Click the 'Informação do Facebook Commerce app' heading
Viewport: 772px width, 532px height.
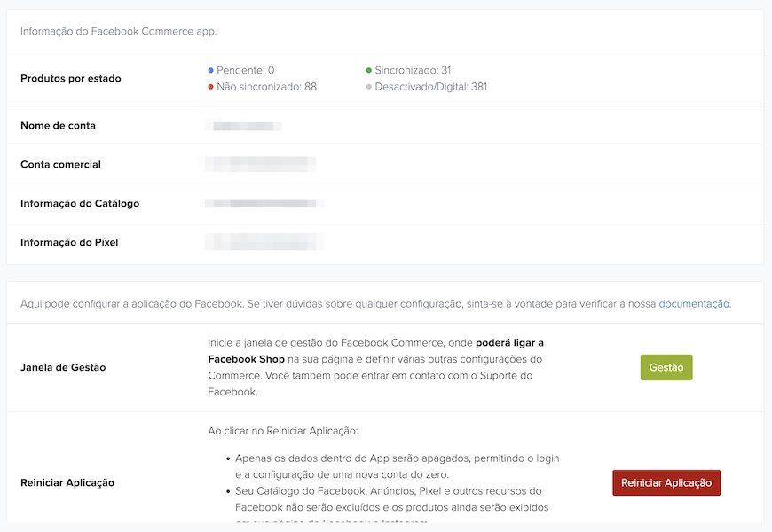tap(119, 31)
